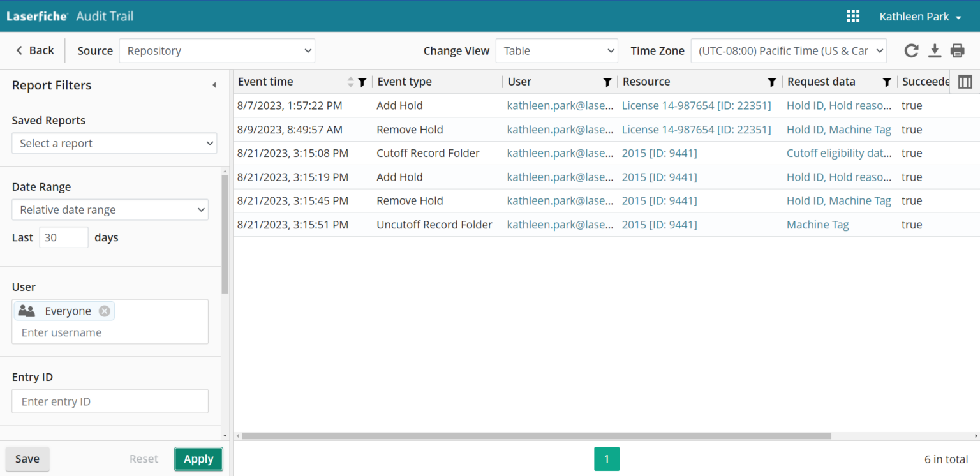
Task: Open the filter for the Event time column
Action: click(362, 82)
